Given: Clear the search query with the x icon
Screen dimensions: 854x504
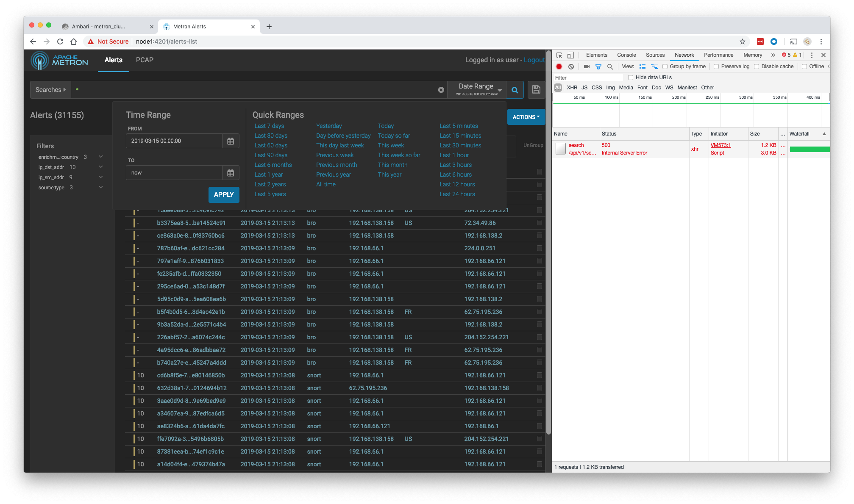Looking at the screenshot, I should click(x=441, y=90).
